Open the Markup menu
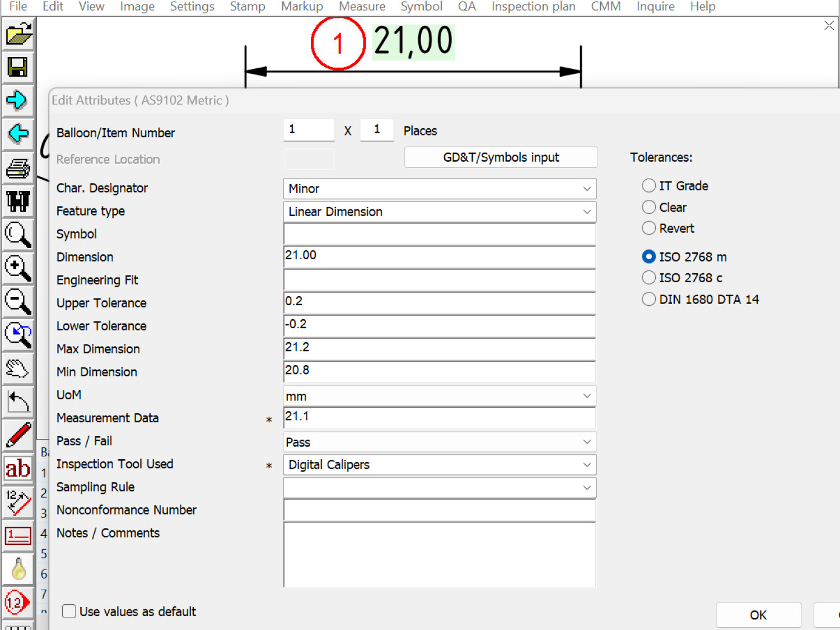The width and height of the screenshot is (840, 630). (x=302, y=6)
